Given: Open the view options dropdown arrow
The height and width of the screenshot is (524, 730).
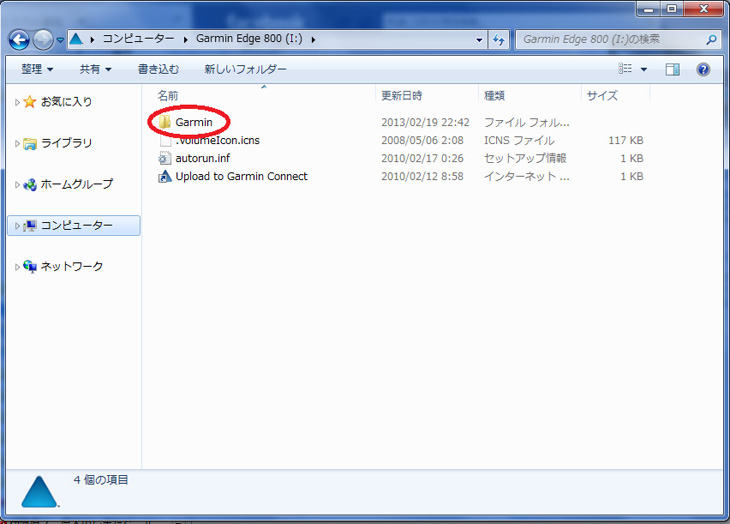Looking at the screenshot, I should (644, 69).
